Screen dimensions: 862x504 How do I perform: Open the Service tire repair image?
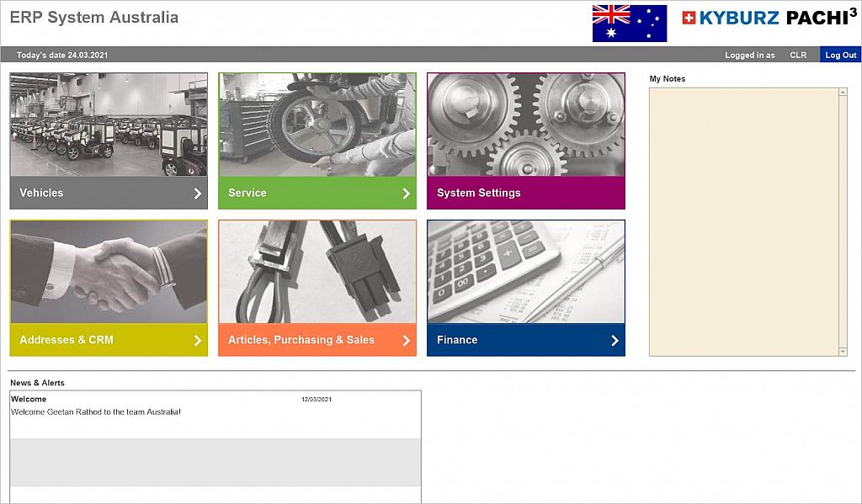click(x=317, y=125)
